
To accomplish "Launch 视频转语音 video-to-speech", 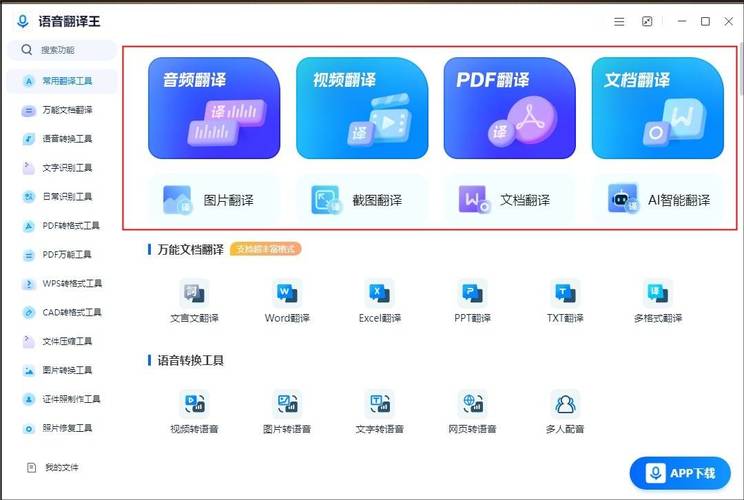I will [194, 412].
